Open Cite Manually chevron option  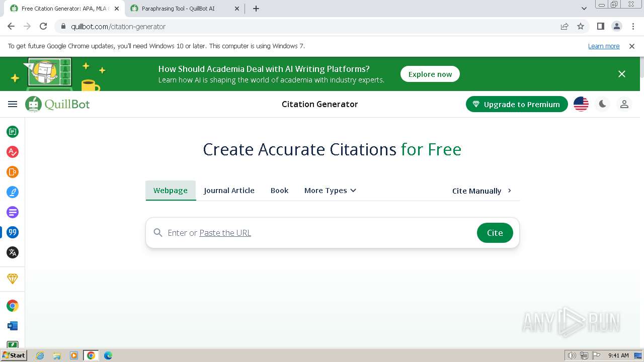[x=481, y=191]
